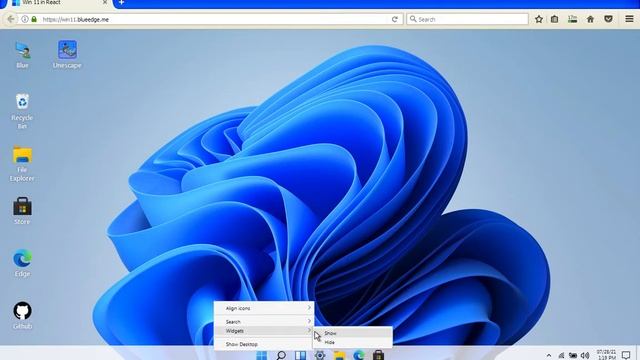640x360 pixels.
Task: Open the Unescape desktop icon
Action: (x=67, y=55)
